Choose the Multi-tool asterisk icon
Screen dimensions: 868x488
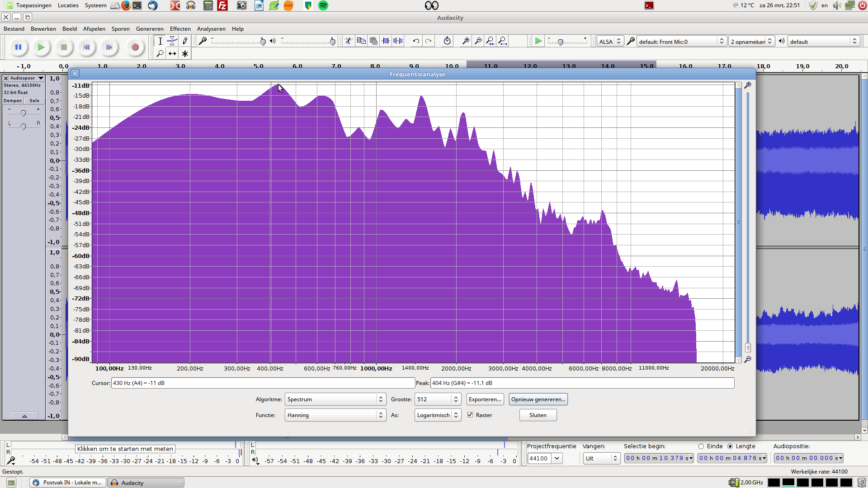185,54
